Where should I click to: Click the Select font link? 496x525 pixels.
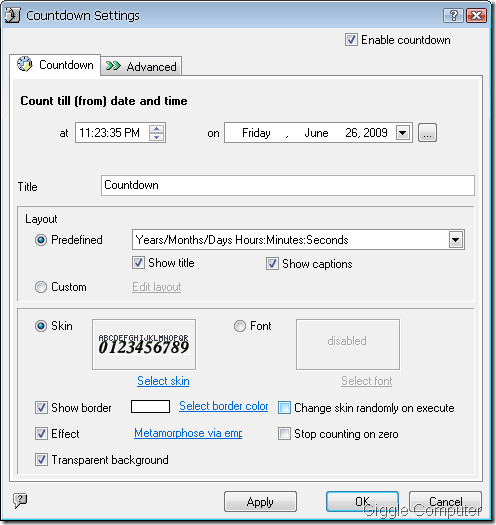click(367, 381)
